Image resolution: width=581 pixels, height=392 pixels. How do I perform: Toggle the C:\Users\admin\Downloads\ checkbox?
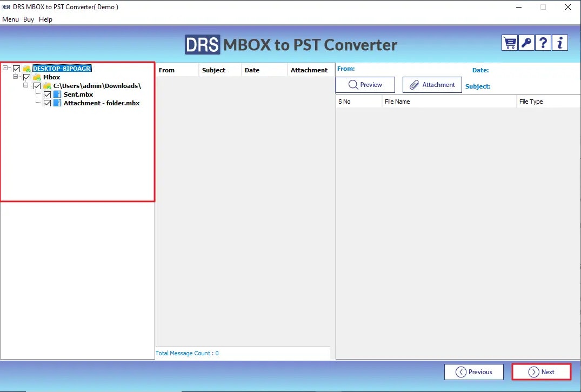pyautogui.click(x=37, y=86)
